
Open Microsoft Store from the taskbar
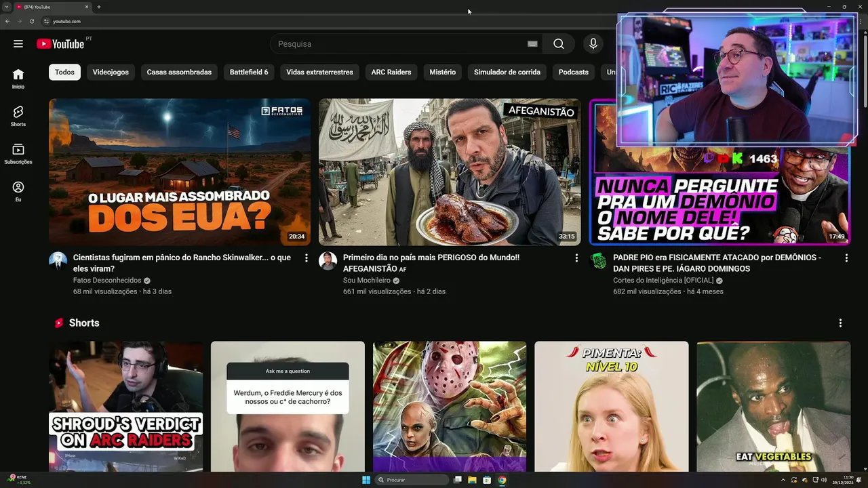point(487,480)
